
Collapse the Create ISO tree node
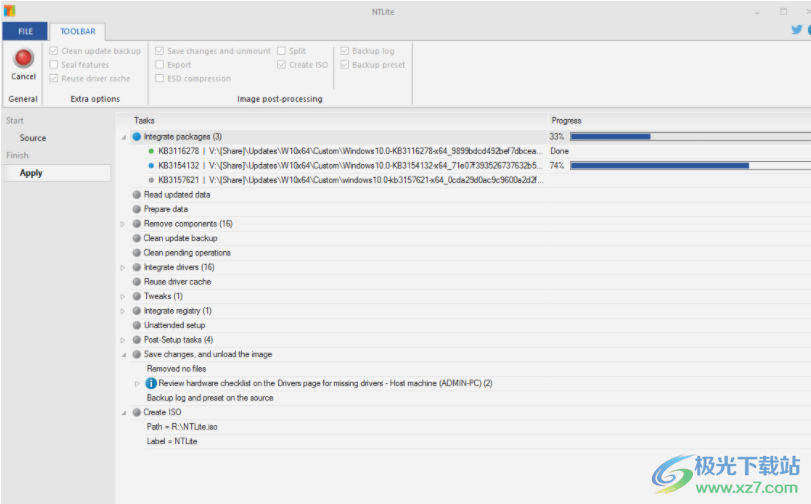pyautogui.click(x=124, y=412)
